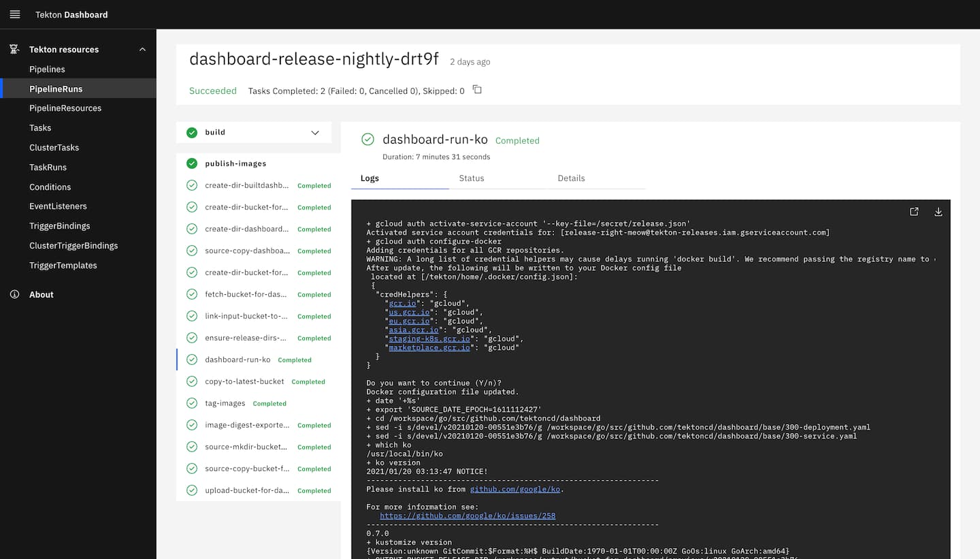Click the completed icon next to tag-images
980x559 pixels.
click(191, 403)
